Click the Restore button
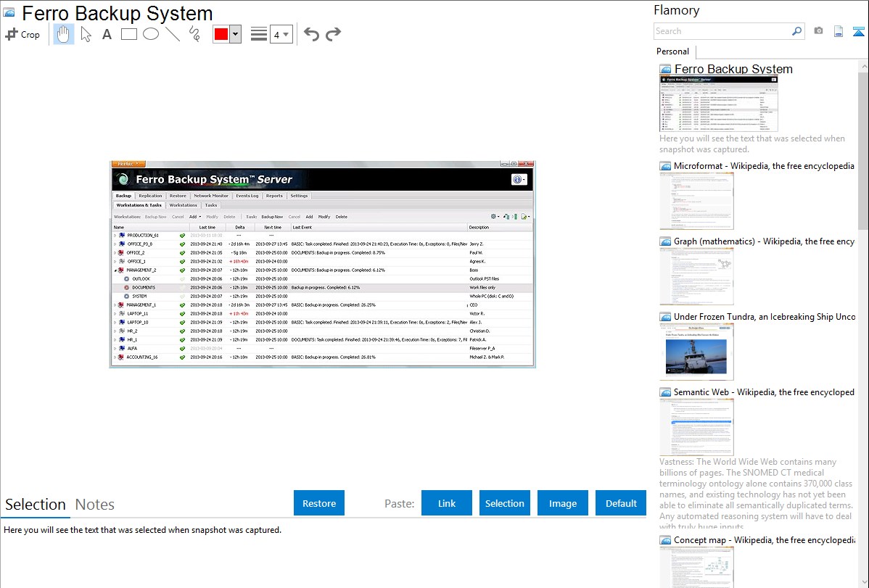 point(319,503)
